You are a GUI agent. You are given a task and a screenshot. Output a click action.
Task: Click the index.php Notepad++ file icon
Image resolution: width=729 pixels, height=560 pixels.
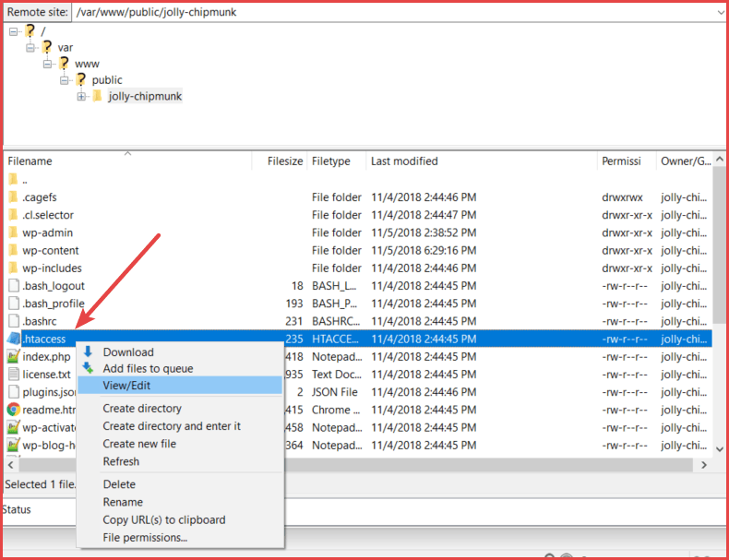coord(14,356)
